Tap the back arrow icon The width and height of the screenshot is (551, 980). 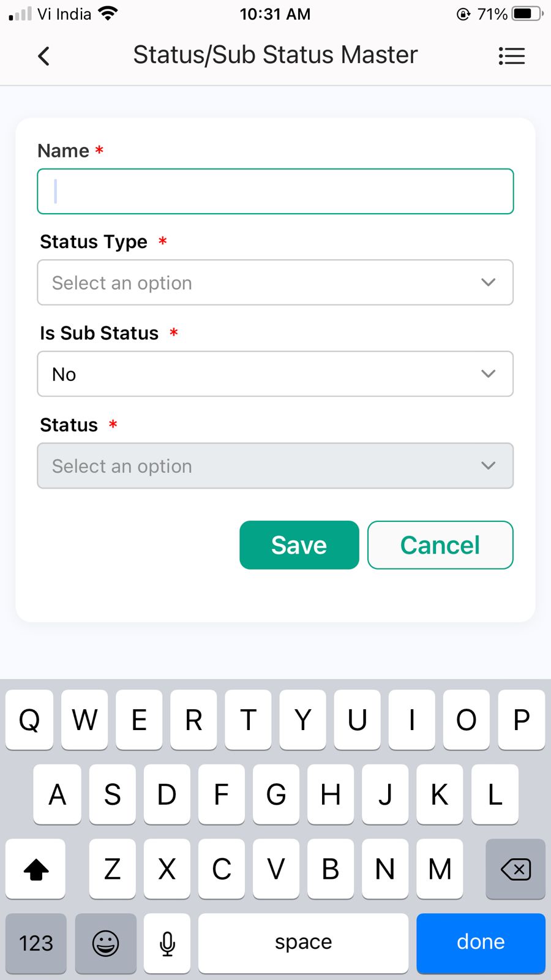coord(43,56)
